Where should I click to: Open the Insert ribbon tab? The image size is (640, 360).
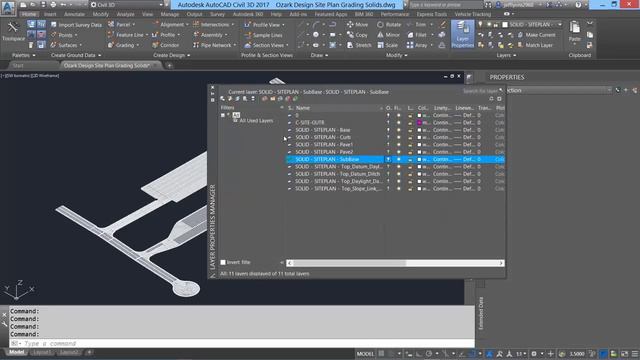click(50, 14)
